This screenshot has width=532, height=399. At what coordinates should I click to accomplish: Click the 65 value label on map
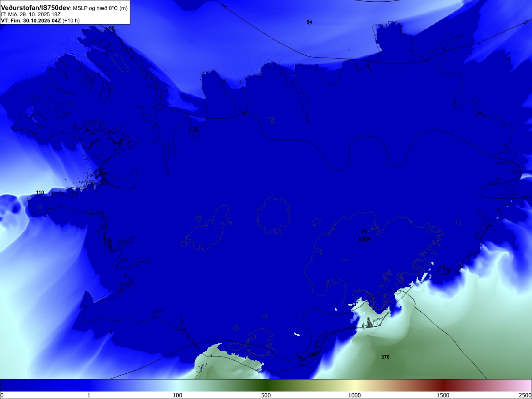112,28
